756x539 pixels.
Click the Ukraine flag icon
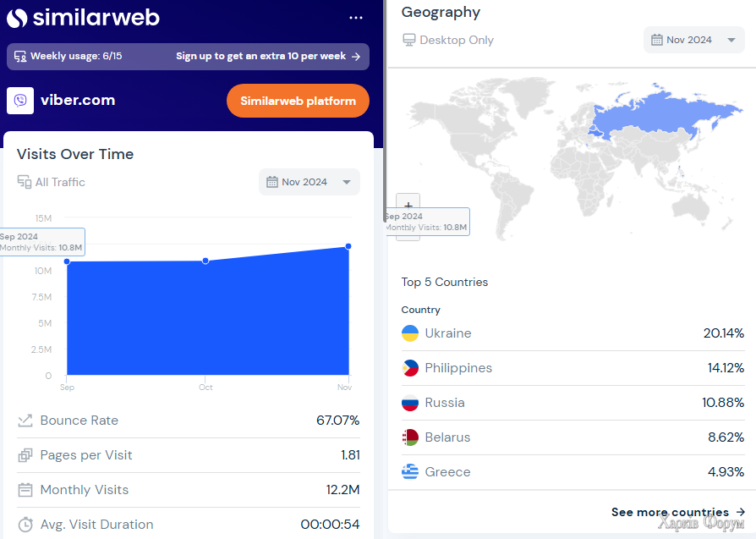(x=410, y=333)
